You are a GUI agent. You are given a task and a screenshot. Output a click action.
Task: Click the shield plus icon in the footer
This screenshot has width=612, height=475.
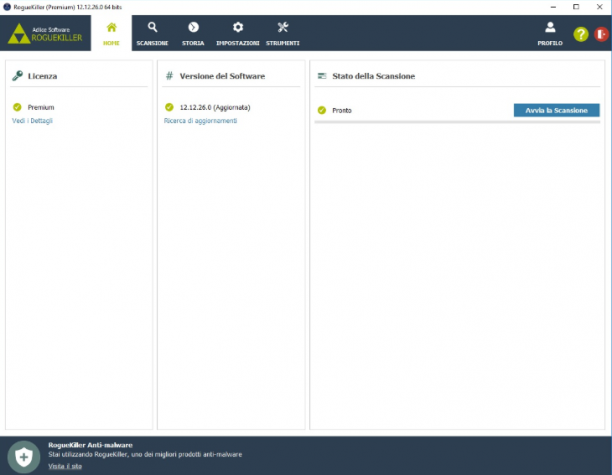pos(24,456)
